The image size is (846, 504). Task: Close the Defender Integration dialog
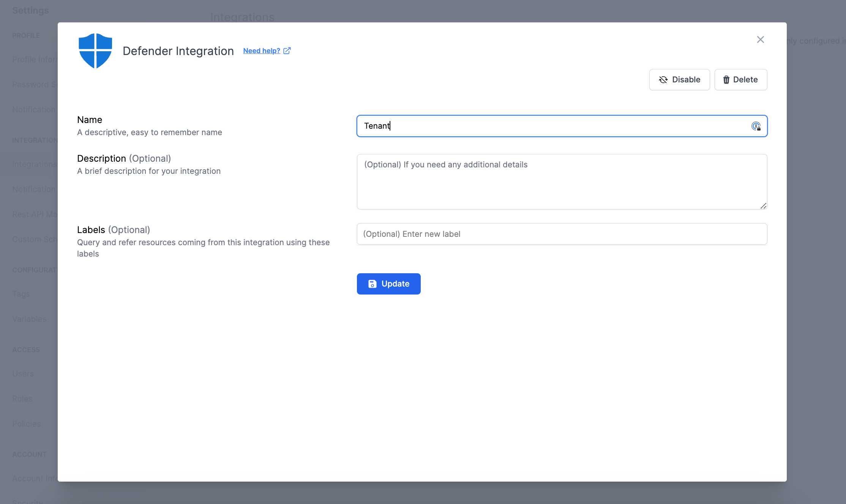760,39
